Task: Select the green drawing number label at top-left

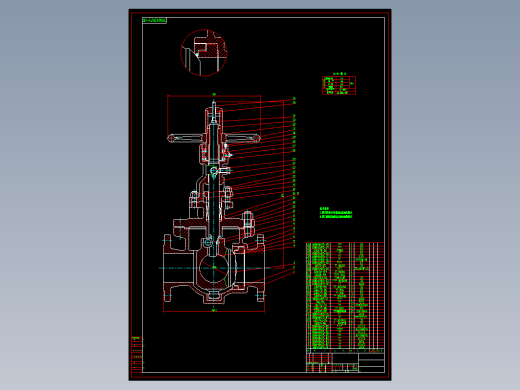Action: click(155, 21)
